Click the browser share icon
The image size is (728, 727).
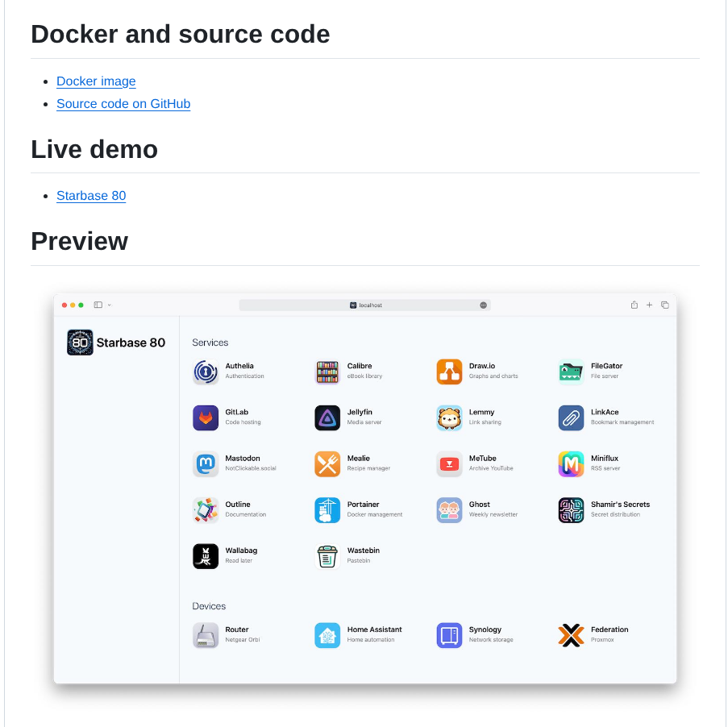point(634,305)
